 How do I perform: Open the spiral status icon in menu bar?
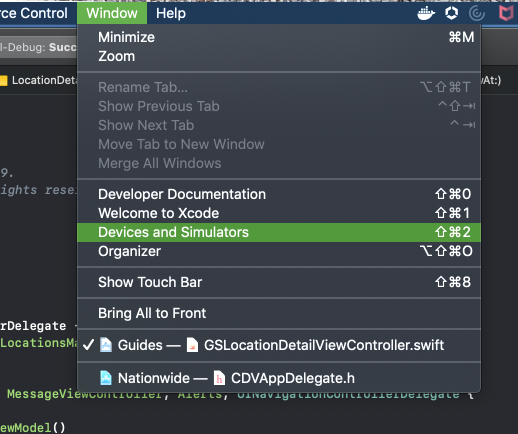[477, 14]
